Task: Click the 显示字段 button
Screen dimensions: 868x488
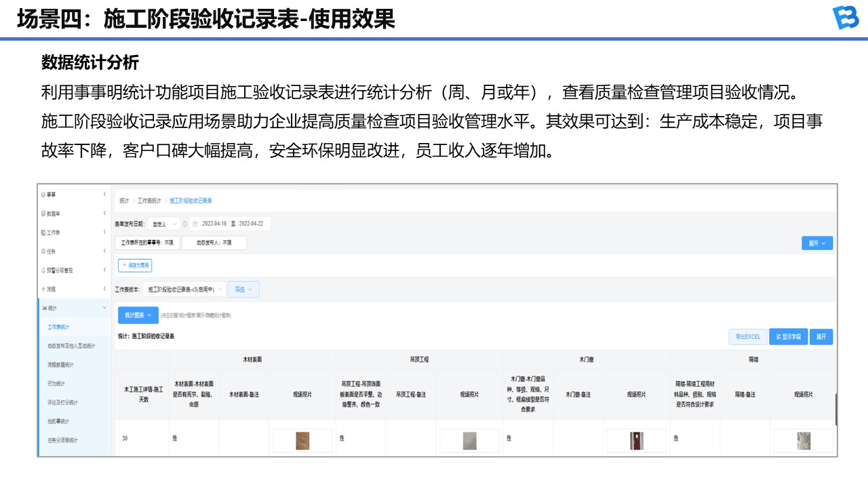Action: pyautogui.click(x=788, y=337)
